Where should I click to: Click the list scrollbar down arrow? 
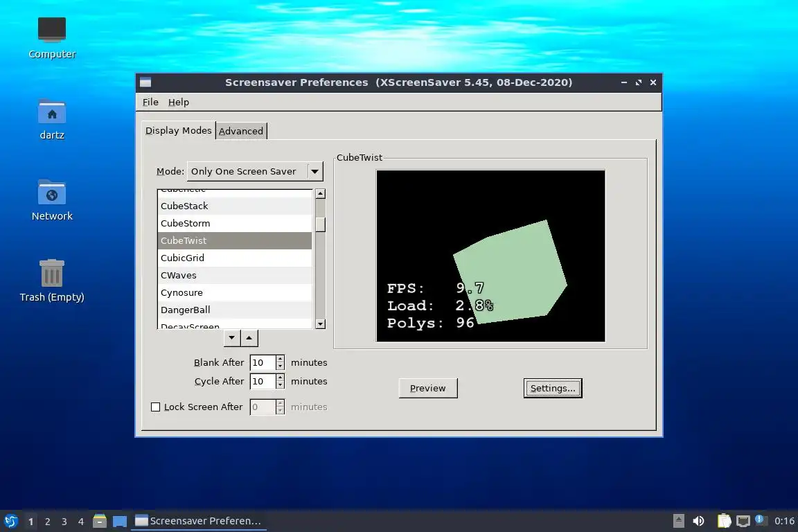[x=320, y=323]
